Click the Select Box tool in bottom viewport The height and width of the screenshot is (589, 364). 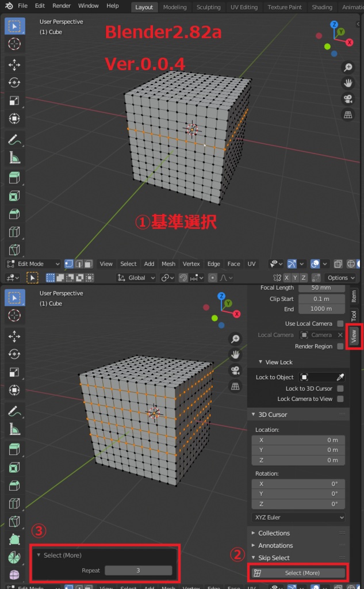(14, 297)
